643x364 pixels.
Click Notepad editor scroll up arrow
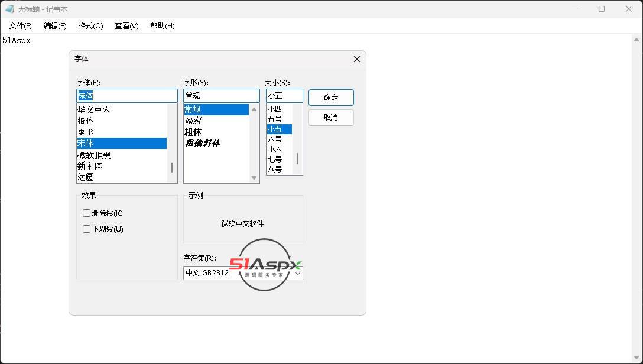pyautogui.click(x=636, y=40)
